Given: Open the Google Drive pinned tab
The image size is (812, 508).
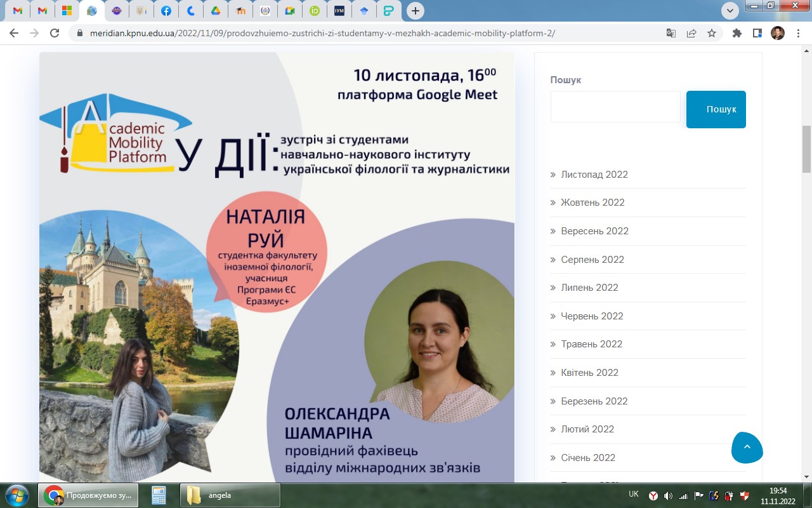Looking at the screenshot, I should [x=215, y=10].
